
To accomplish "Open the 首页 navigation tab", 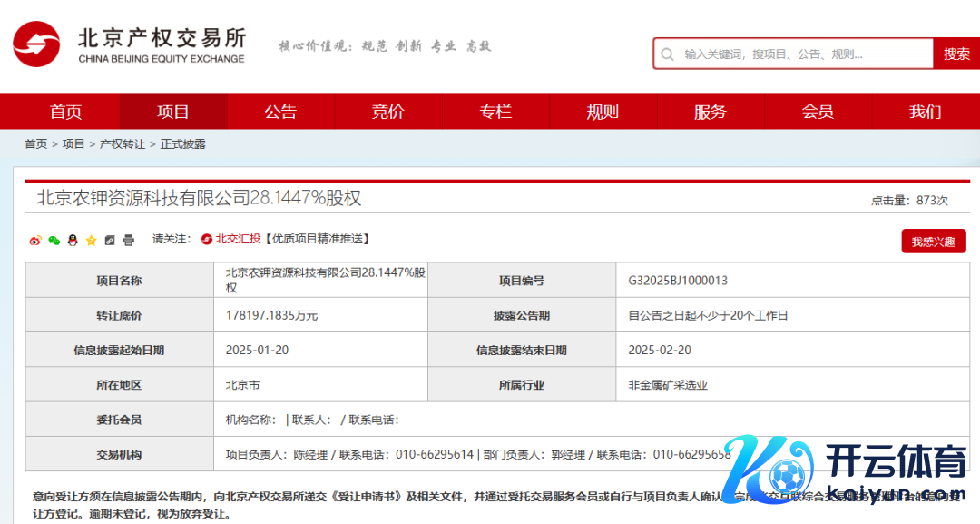I will coord(65,112).
